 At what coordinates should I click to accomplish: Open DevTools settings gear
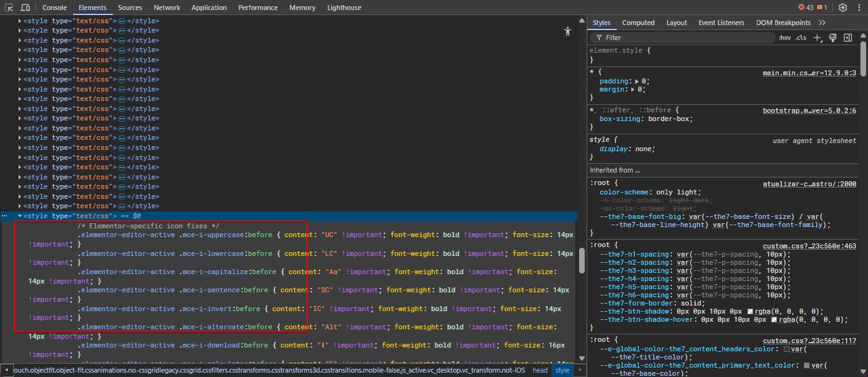click(843, 8)
